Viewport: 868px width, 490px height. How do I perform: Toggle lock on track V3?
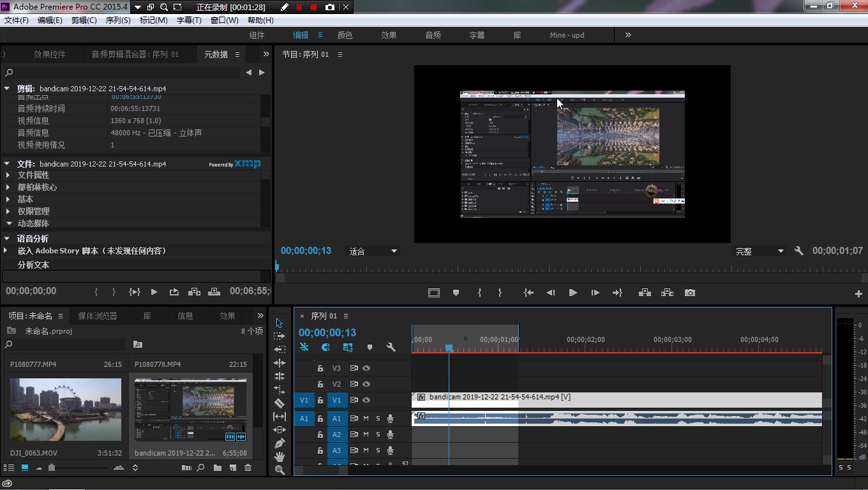pos(320,368)
